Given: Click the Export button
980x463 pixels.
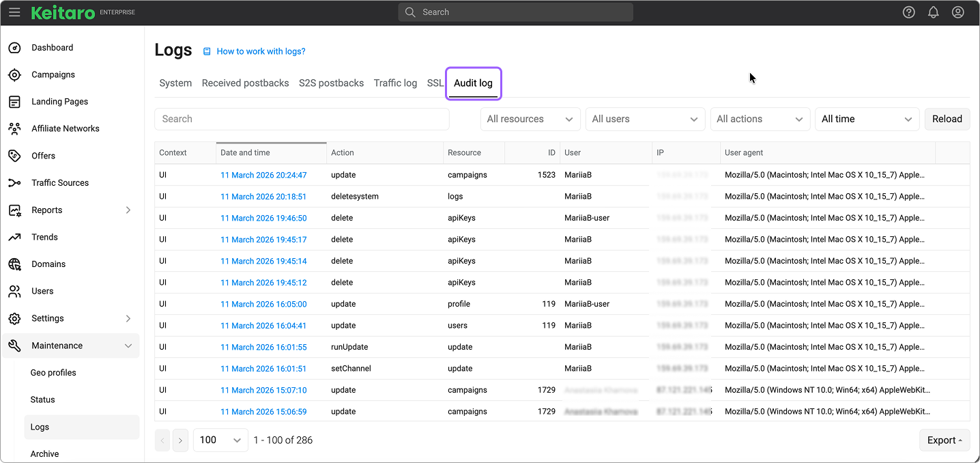Looking at the screenshot, I should tap(944, 440).
